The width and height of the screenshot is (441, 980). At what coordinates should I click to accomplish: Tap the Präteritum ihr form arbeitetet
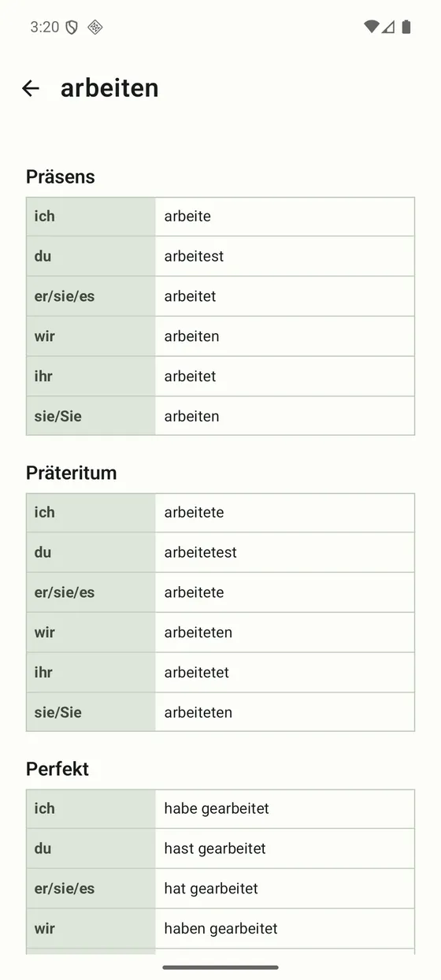click(197, 672)
